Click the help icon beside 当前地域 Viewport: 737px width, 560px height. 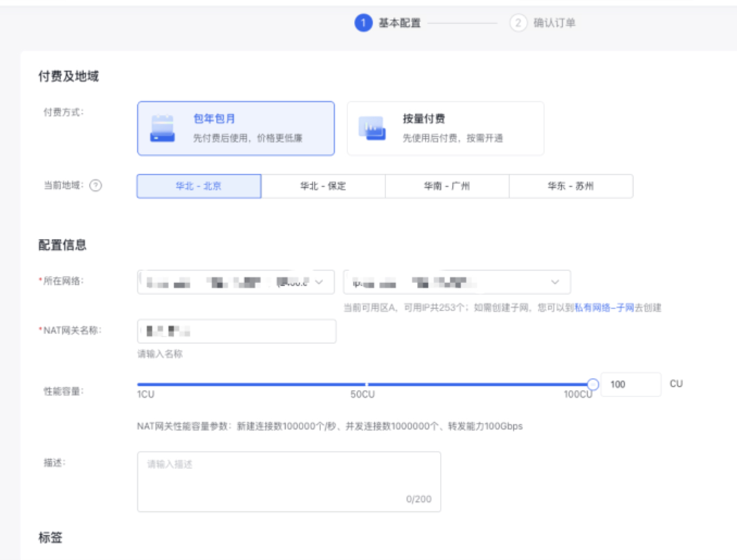pos(96,186)
